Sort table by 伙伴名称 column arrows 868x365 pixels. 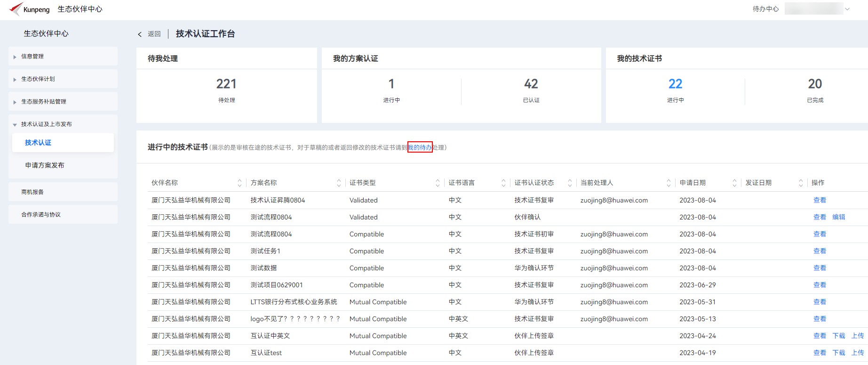tap(239, 183)
